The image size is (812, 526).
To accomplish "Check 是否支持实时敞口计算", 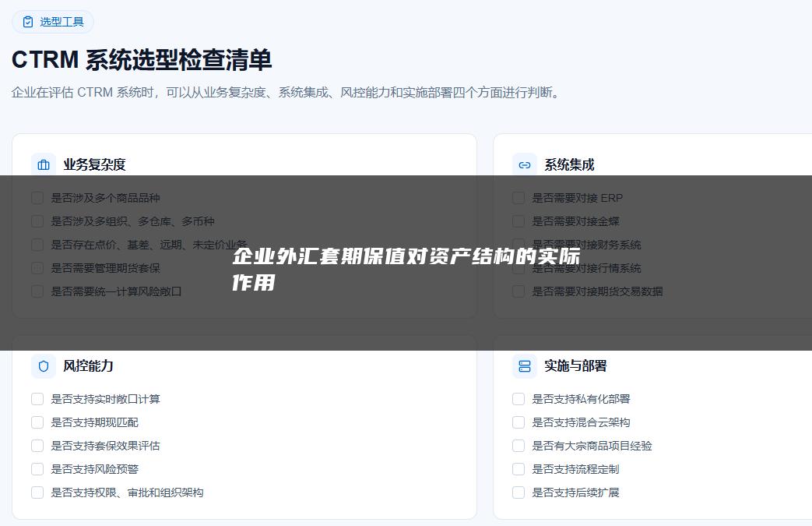I will (x=37, y=399).
